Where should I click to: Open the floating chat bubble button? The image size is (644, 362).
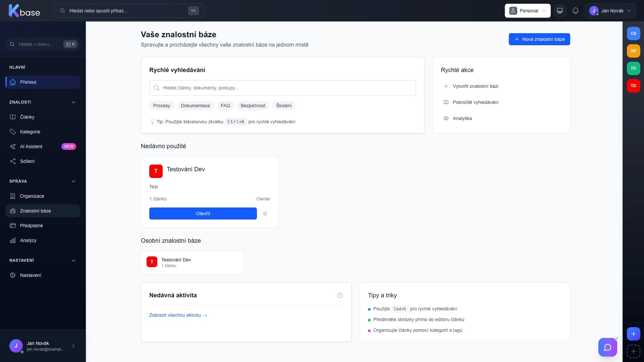tap(607, 347)
